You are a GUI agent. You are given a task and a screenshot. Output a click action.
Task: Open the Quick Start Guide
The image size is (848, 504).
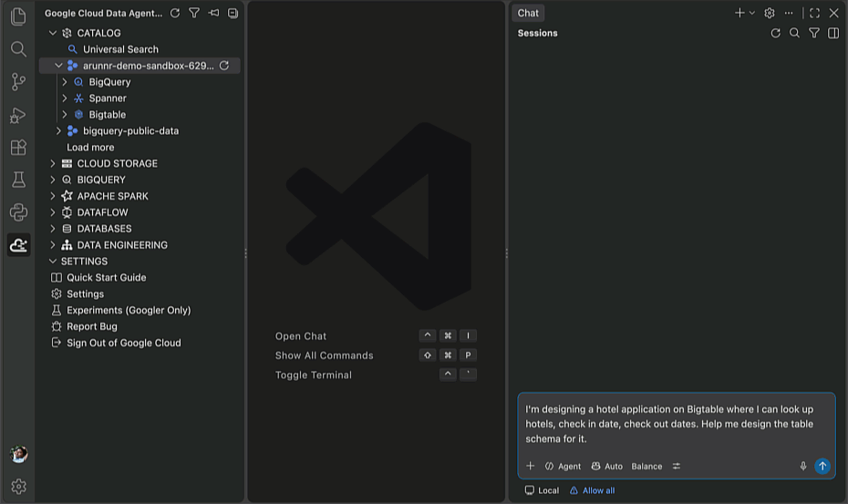tap(106, 277)
